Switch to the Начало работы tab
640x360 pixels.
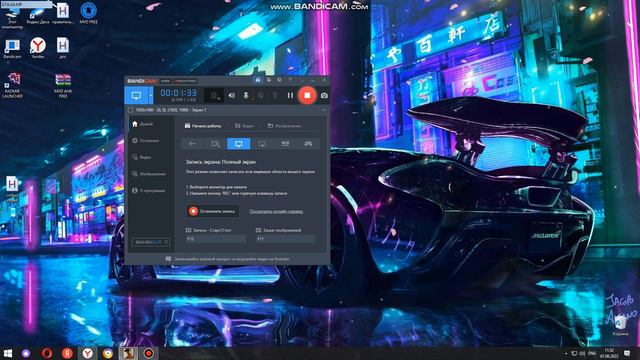203,126
